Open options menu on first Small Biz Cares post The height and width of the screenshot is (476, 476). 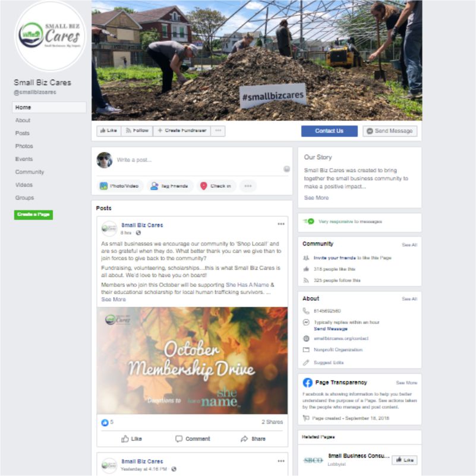(x=281, y=224)
